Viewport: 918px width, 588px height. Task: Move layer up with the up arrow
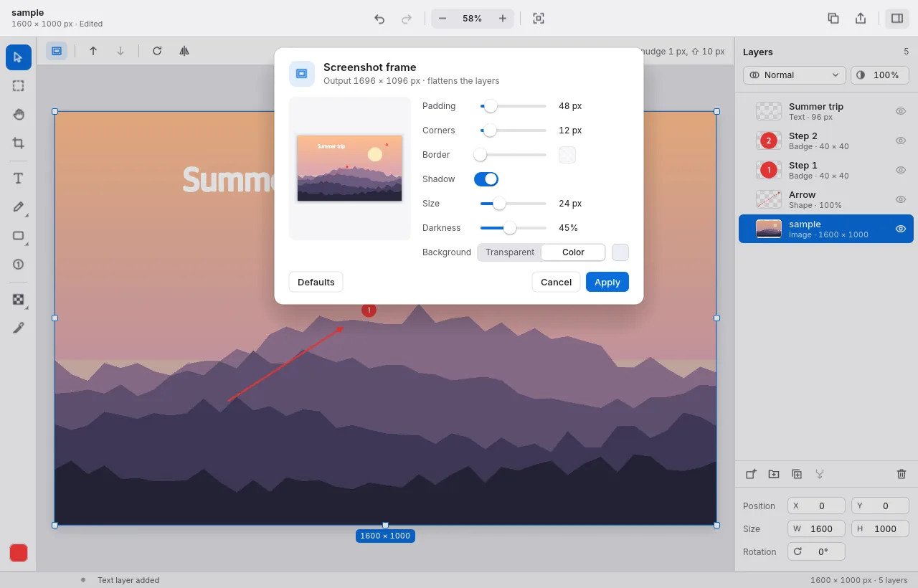(93, 51)
